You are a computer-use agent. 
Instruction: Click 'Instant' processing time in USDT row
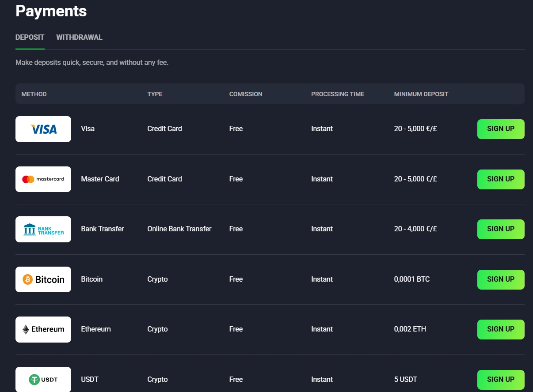coord(322,380)
